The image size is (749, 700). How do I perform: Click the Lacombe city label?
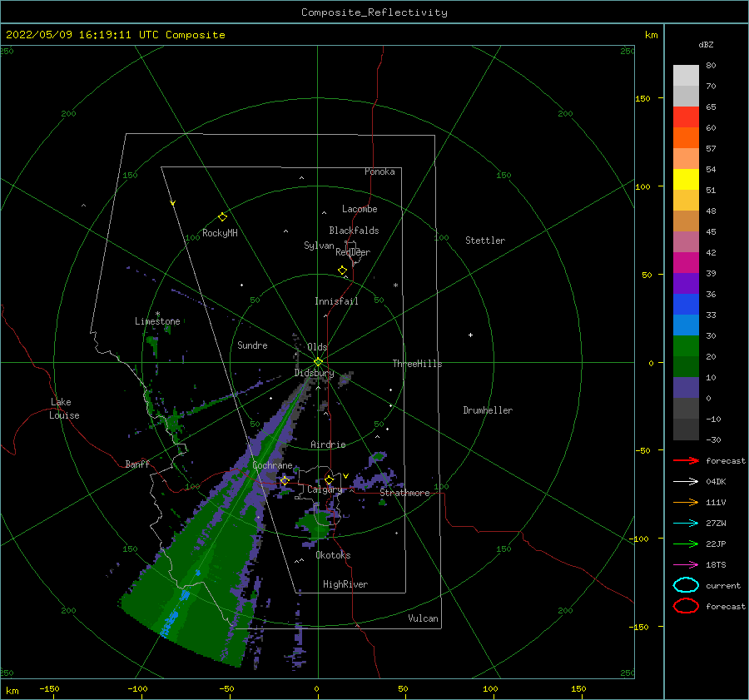tap(360, 209)
